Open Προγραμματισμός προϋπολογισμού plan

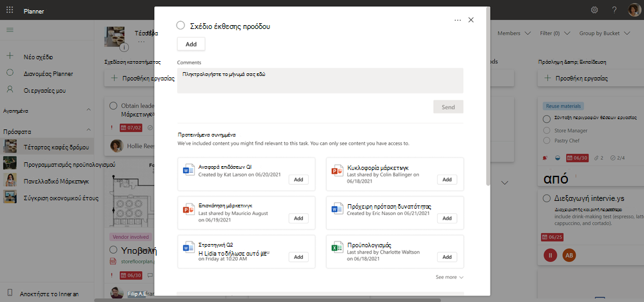[47, 164]
